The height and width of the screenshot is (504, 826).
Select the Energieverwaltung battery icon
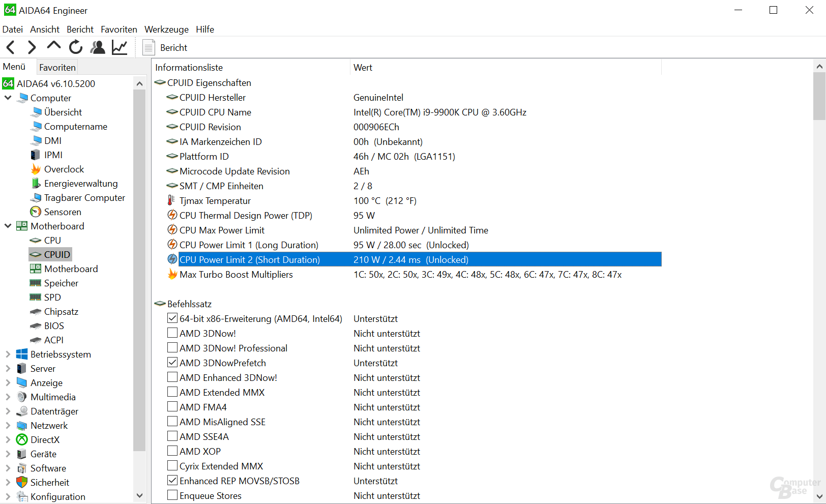pos(36,183)
